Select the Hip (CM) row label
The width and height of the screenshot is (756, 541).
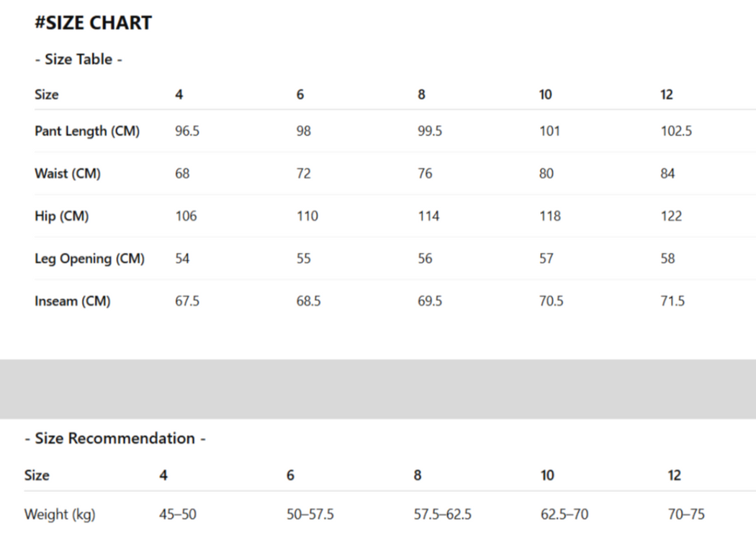[62, 216]
